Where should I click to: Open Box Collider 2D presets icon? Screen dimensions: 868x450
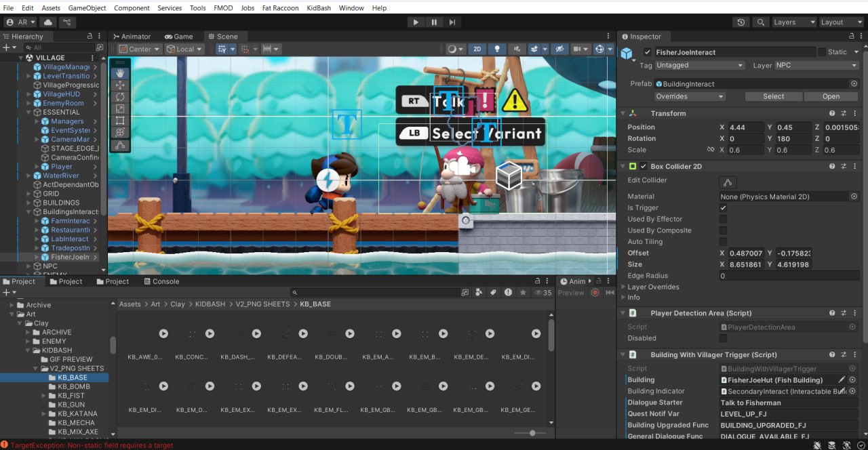[844, 166]
